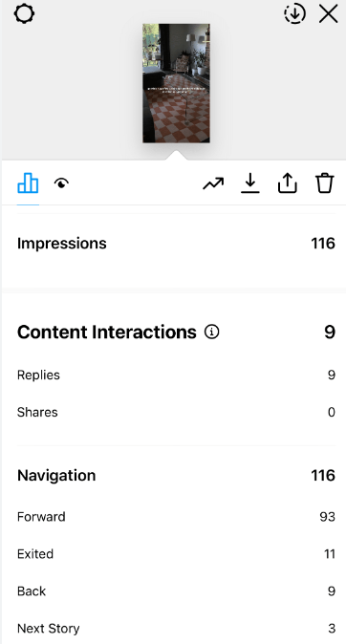
Task: Share the story with upload icon
Action: [x=288, y=182]
